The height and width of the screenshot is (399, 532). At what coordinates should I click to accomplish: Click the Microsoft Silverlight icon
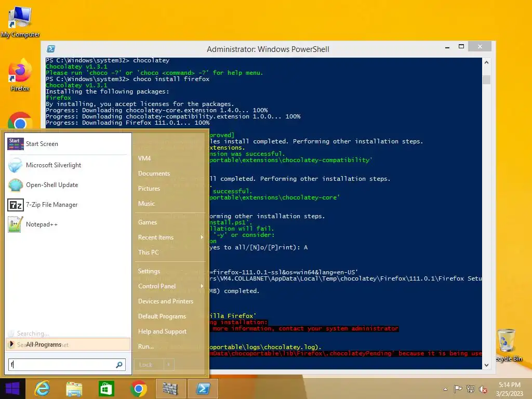15,165
